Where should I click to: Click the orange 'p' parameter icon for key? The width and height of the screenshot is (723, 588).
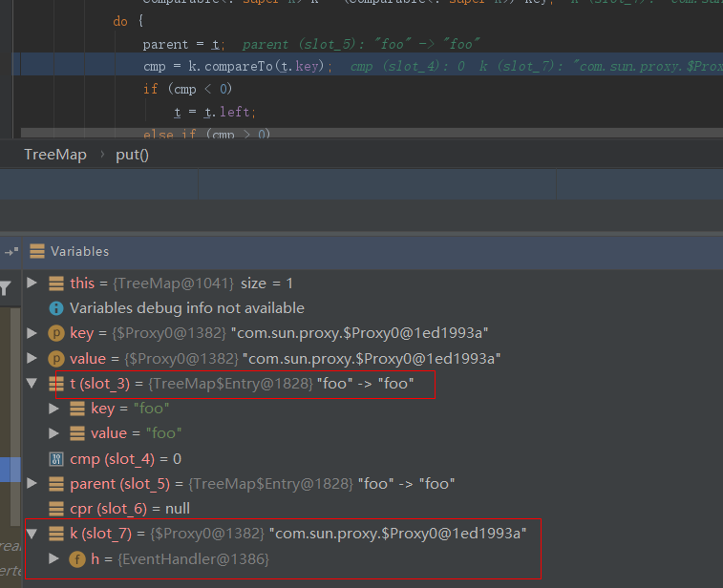56,333
